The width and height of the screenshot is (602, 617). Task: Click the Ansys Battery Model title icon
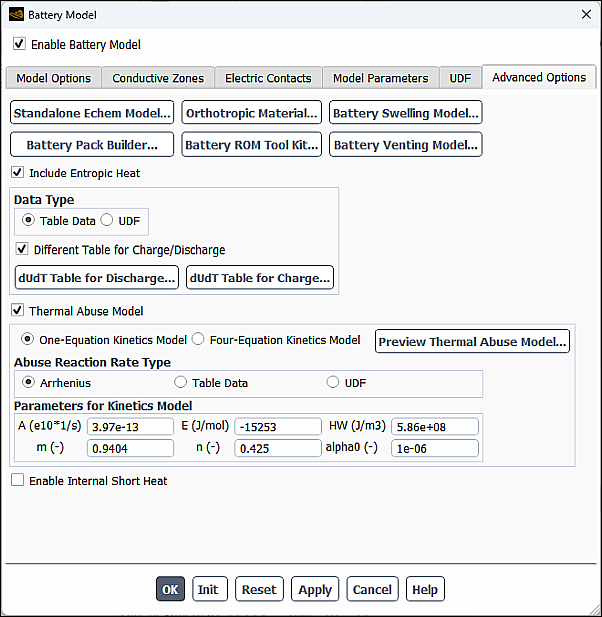point(17,15)
